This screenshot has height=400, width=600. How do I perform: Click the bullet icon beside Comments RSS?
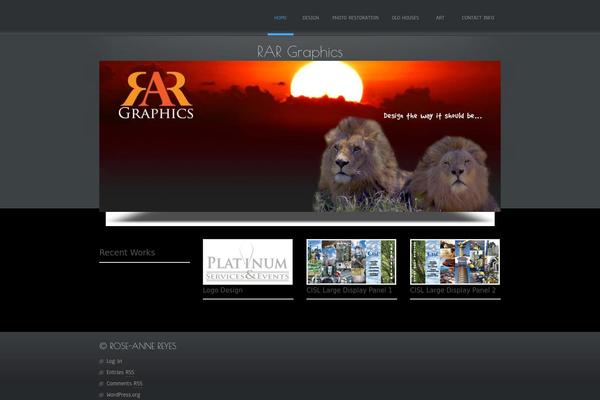[101, 383]
